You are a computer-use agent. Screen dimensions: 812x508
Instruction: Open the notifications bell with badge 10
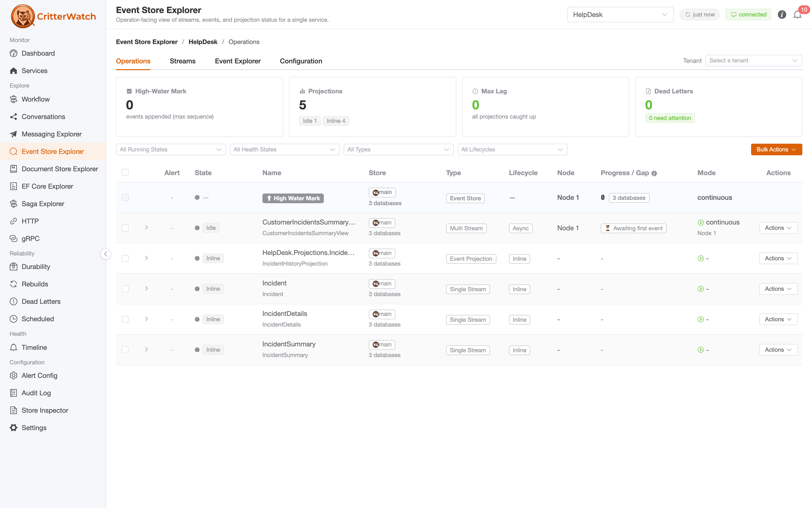click(797, 15)
